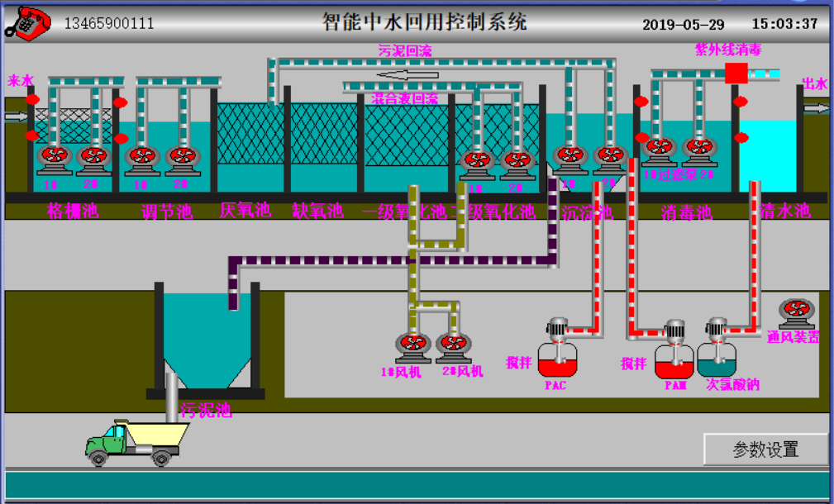Select pump 2# in the 调节池 tank
The width and height of the screenshot is (834, 504).
click(x=183, y=157)
